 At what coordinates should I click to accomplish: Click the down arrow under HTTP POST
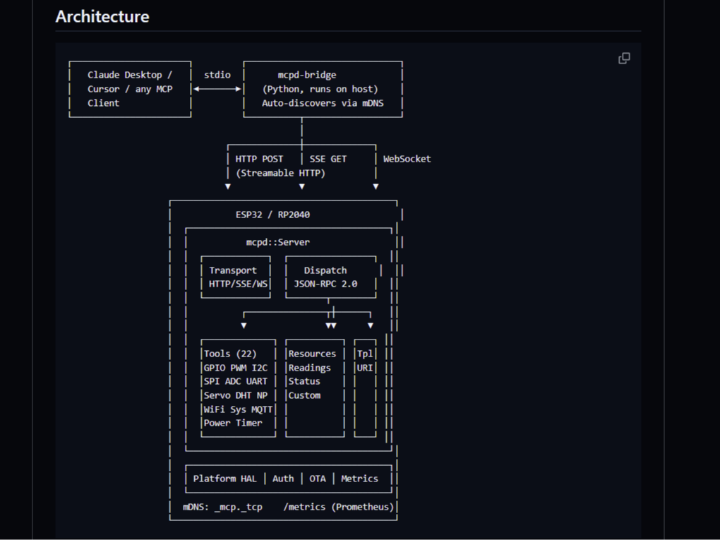(x=228, y=186)
